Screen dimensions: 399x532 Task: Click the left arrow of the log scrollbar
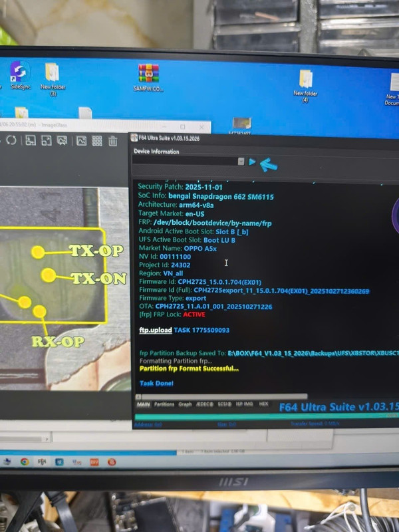click(x=138, y=396)
